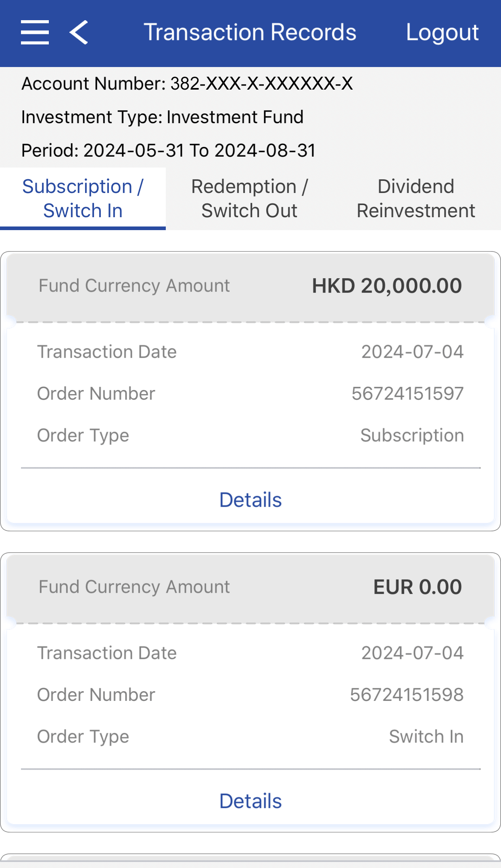This screenshot has width=501, height=868.
Task: Log out of the account
Action: 442,32
